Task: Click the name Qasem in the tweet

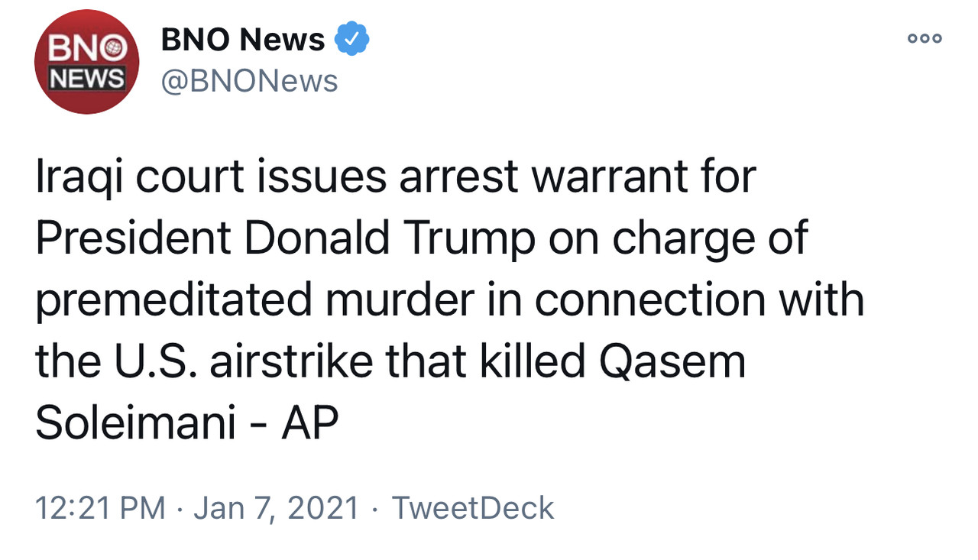Action: tap(672, 363)
